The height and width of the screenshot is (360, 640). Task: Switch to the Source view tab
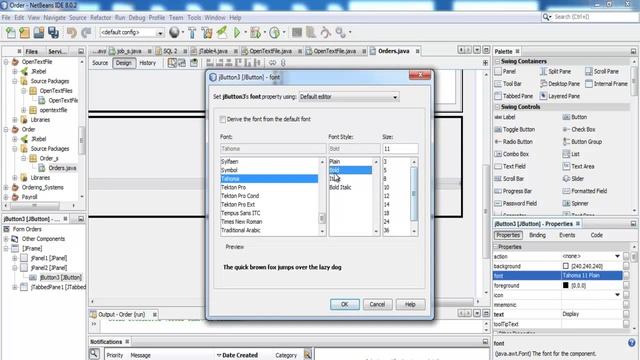tap(100, 63)
